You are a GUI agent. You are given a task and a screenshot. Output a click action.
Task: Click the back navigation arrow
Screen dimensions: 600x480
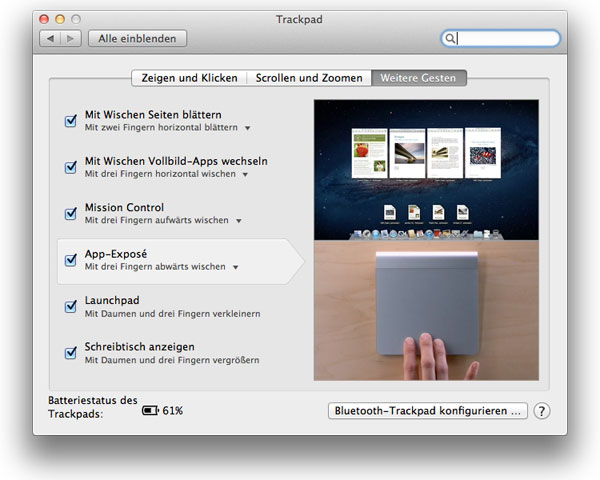(x=51, y=39)
